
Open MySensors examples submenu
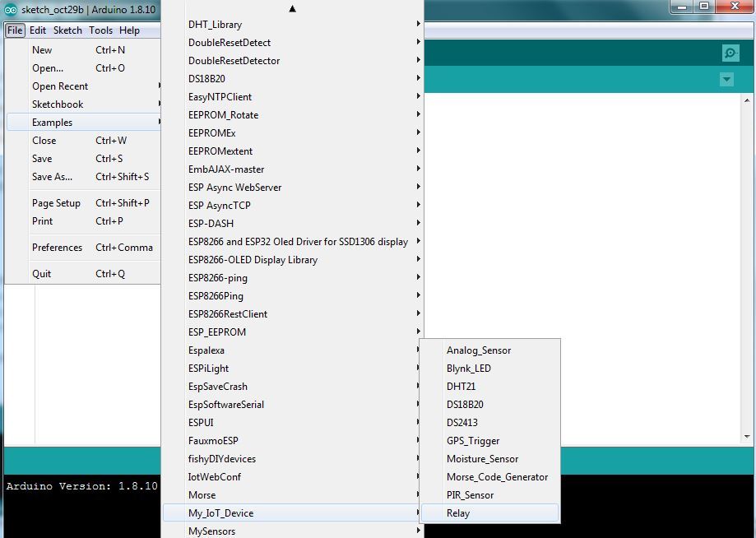point(293,531)
